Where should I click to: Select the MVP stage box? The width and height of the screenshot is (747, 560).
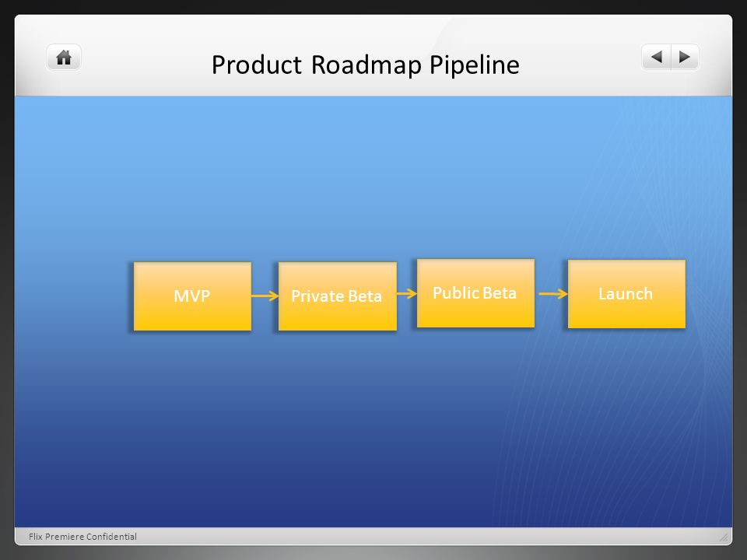point(192,296)
